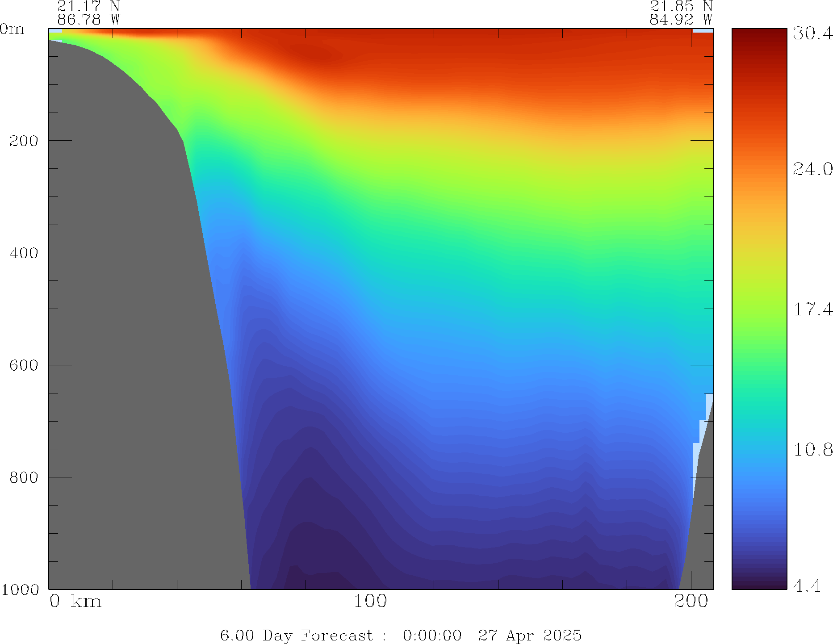Click the 4.4 colorbar minimum label
The image size is (833, 644).
[x=807, y=585]
